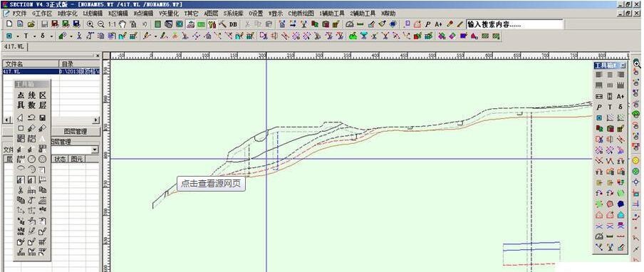This screenshot has height=272, width=644.
Task: Click the 图层管理 button
Action: (76, 132)
